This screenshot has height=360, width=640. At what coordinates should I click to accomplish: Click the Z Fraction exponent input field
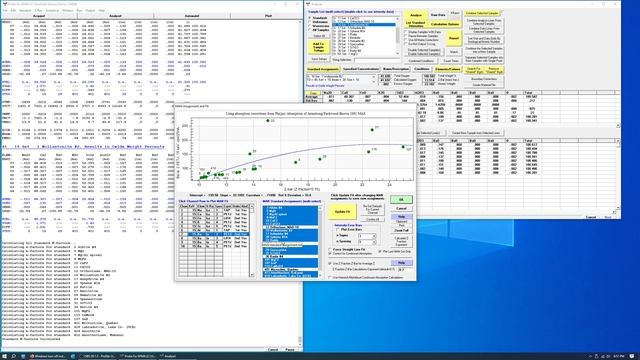coord(404,270)
